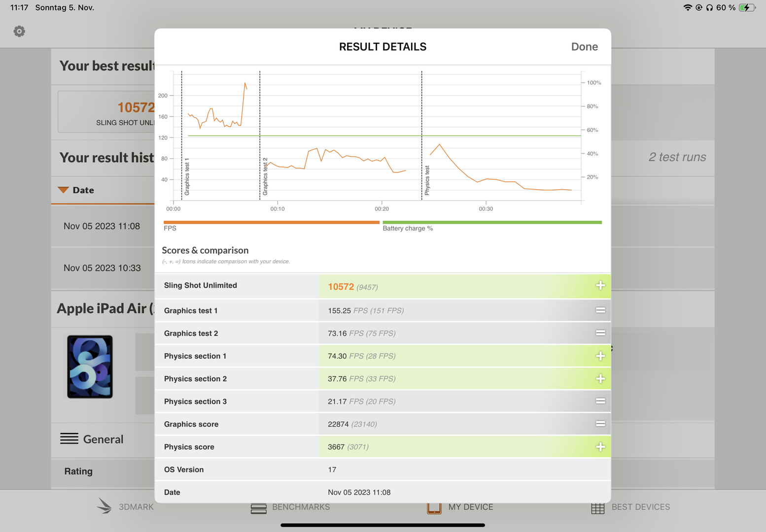Click the Graphics test 1 chart marker

[187, 177]
